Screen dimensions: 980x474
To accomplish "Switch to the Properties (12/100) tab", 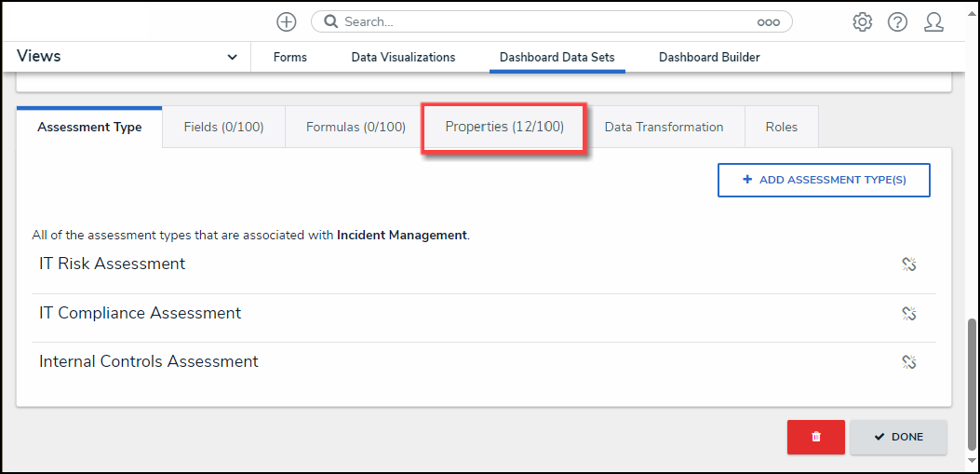I will pyautogui.click(x=504, y=127).
